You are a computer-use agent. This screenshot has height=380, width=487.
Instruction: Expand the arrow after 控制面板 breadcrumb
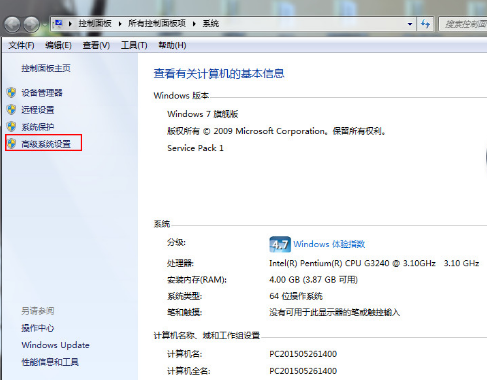point(120,24)
